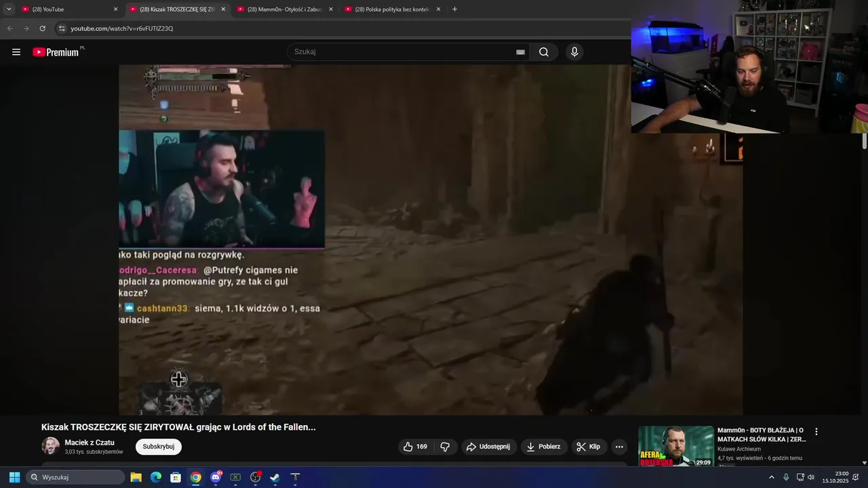Click the video player to pause
The height and width of the screenshot is (488, 868).
[x=431, y=240]
